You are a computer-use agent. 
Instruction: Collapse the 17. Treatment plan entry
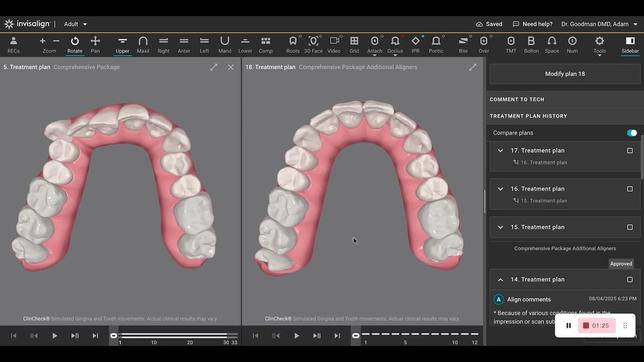click(501, 151)
